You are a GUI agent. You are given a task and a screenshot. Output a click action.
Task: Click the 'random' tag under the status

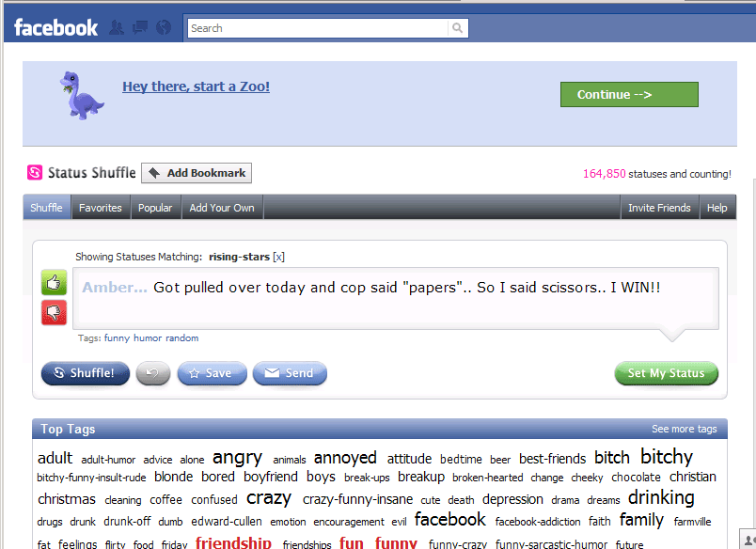[x=181, y=337]
